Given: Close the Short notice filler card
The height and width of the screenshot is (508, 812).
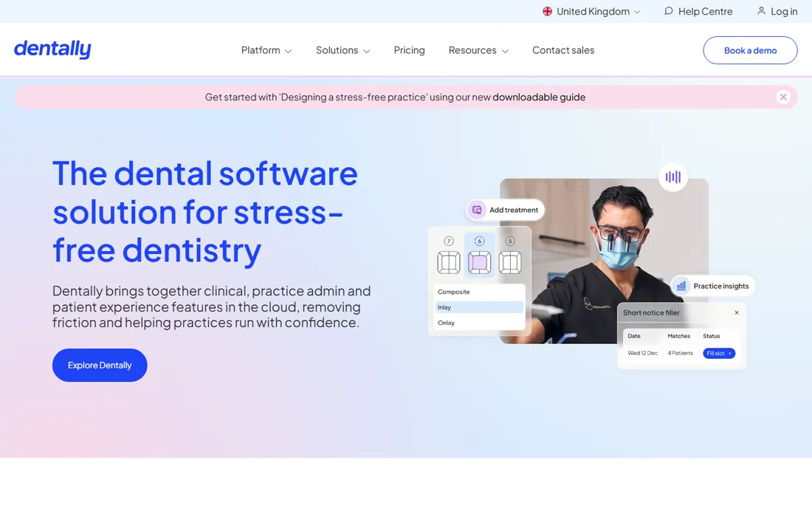Looking at the screenshot, I should [737, 313].
